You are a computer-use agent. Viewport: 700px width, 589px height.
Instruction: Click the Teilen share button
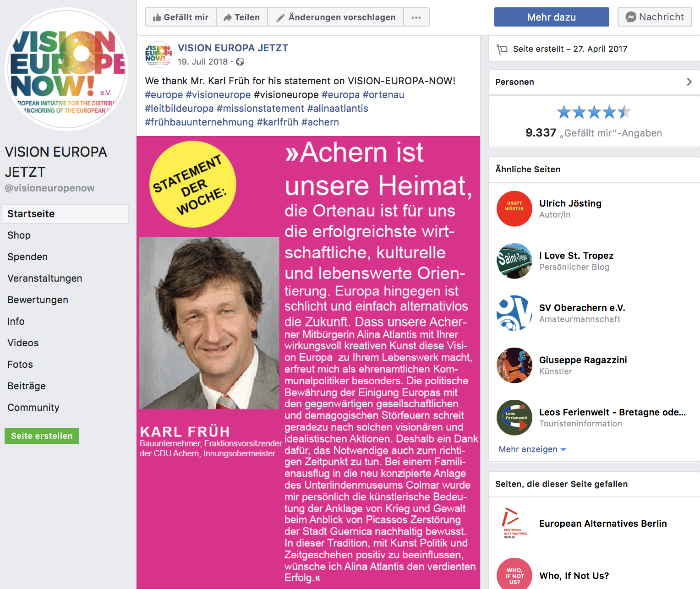tap(242, 17)
